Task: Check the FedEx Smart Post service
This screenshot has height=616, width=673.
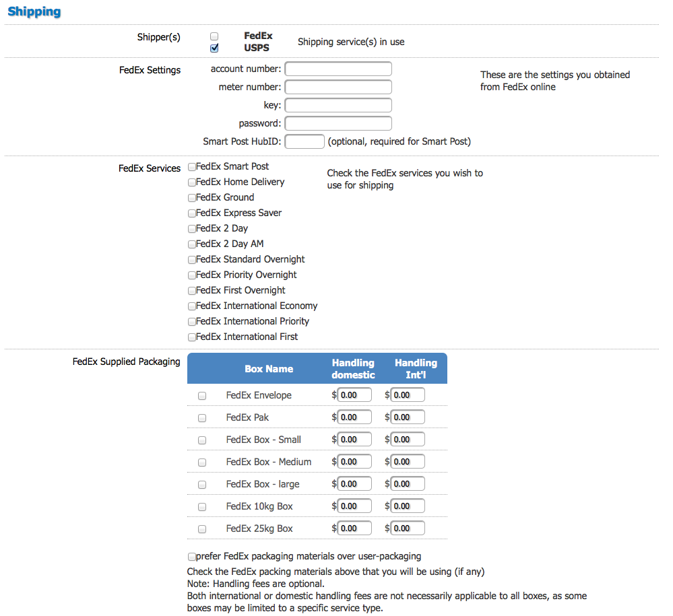Action: (192, 167)
